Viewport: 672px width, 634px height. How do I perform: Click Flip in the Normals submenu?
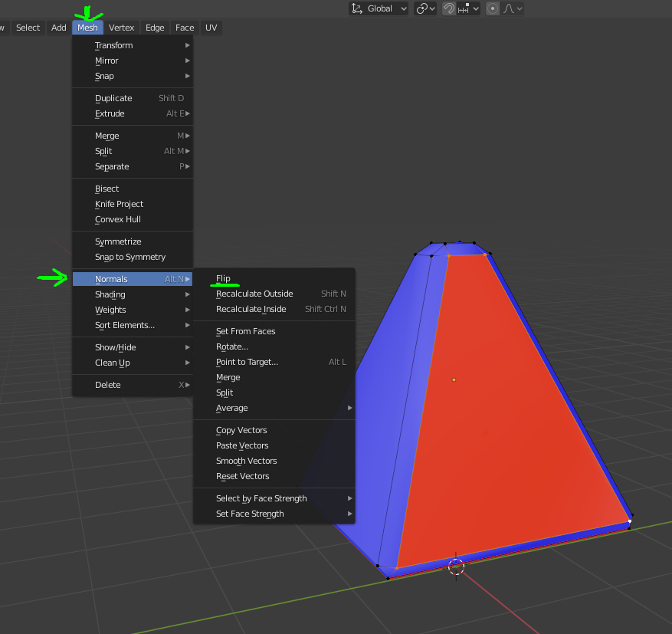tap(223, 278)
